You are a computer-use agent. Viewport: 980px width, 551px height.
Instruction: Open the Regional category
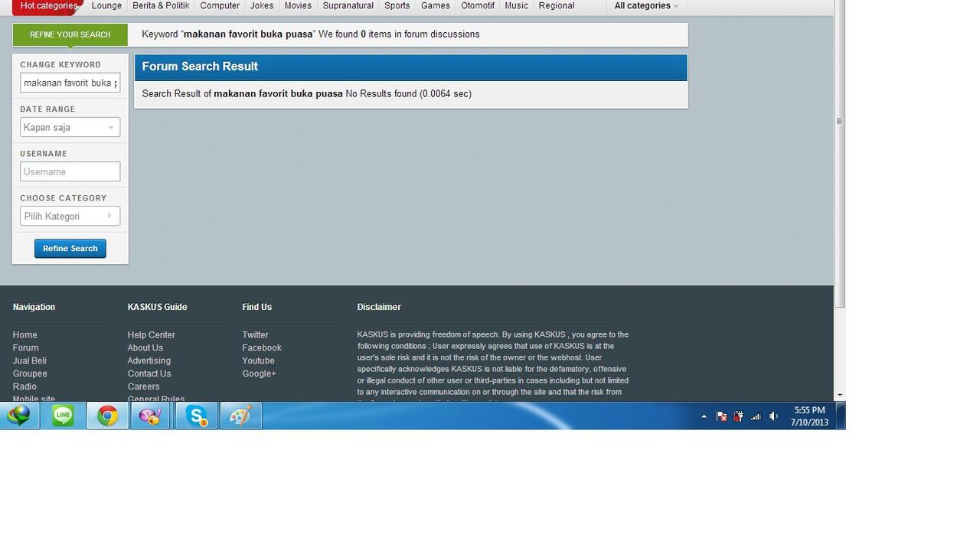pos(557,5)
